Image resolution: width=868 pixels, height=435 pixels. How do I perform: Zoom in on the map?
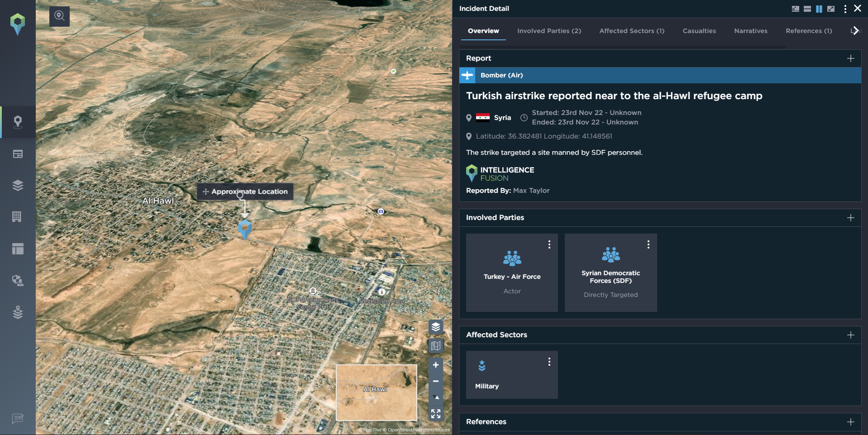[x=436, y=365]
